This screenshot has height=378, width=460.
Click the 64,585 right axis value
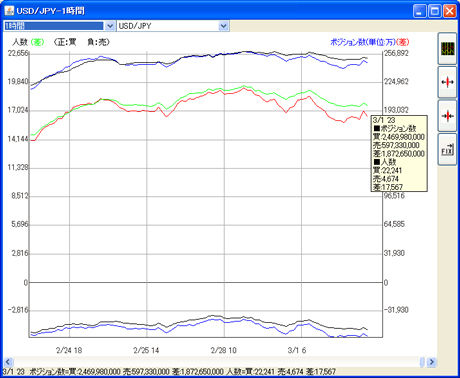[x=394, y=224]
